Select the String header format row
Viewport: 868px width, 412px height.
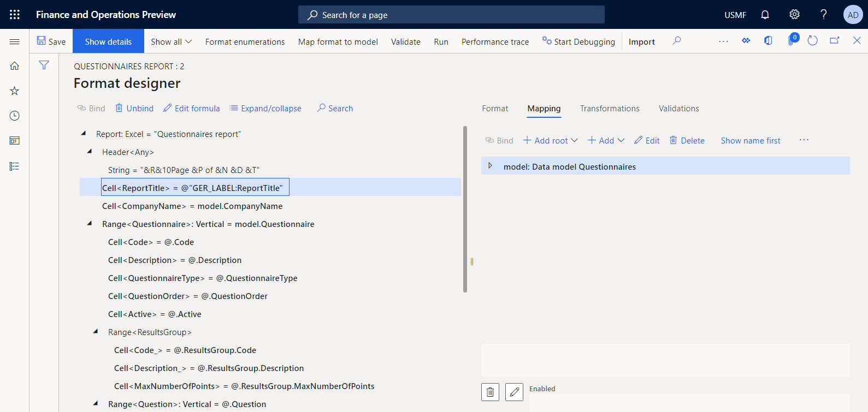pyautogui.click(x=270, y=170)
